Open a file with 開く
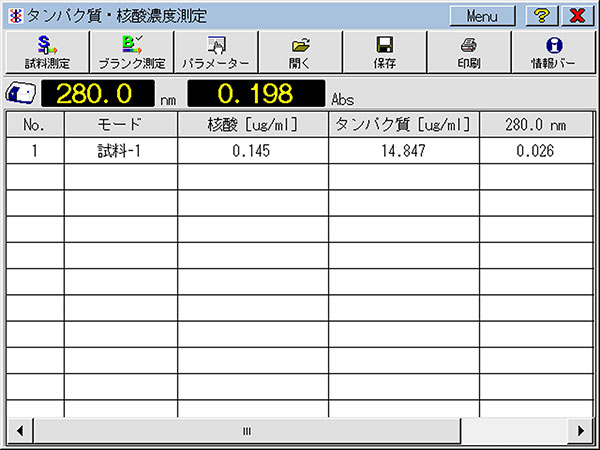600x450 pixels. 300,52
